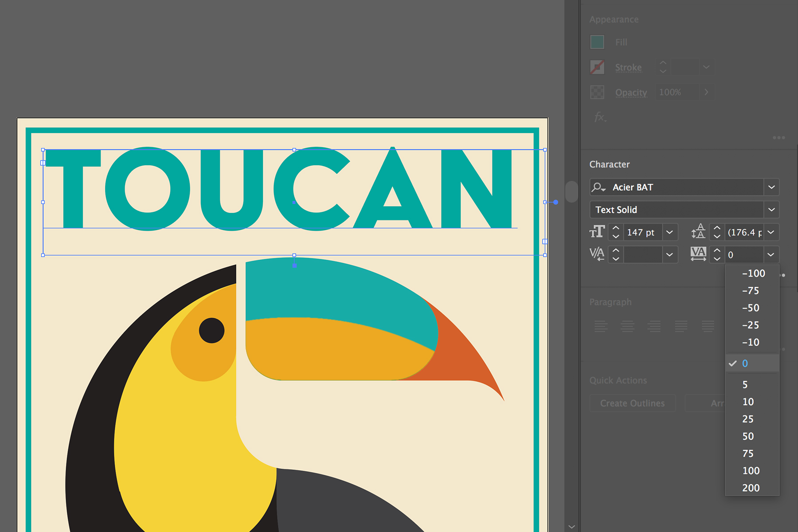The width and height of the screenshot is (798, 532).
Task: Click the font size stepper arrows
Action: pyautogui.click(x=616, y=232)
